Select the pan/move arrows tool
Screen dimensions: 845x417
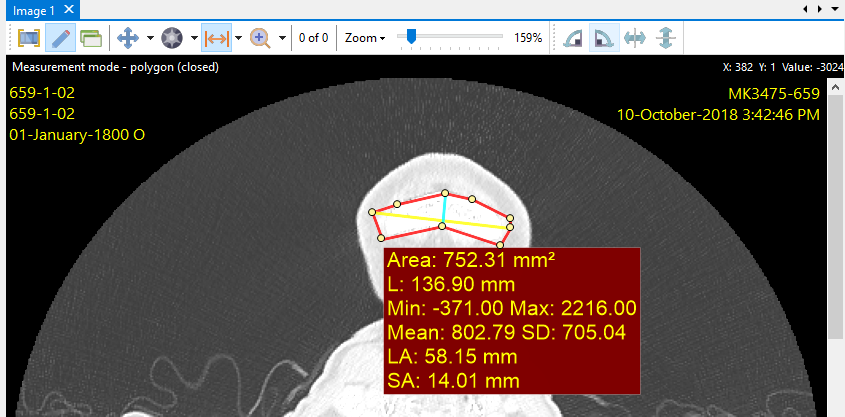(x=128, y=38)
